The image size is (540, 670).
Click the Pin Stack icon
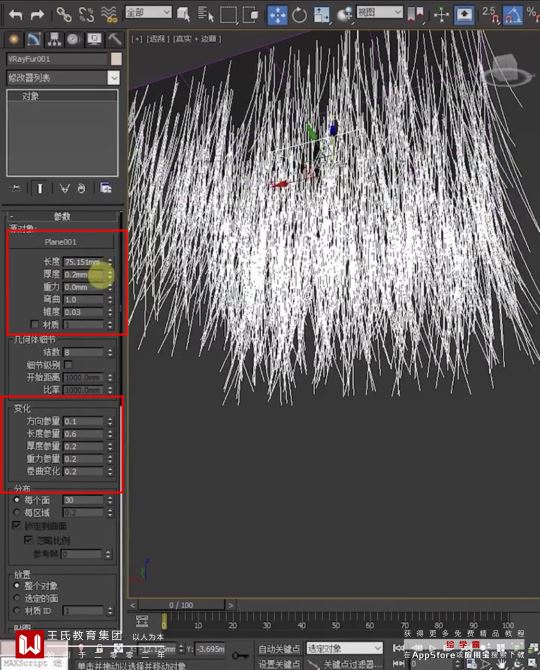pos(15,188)
